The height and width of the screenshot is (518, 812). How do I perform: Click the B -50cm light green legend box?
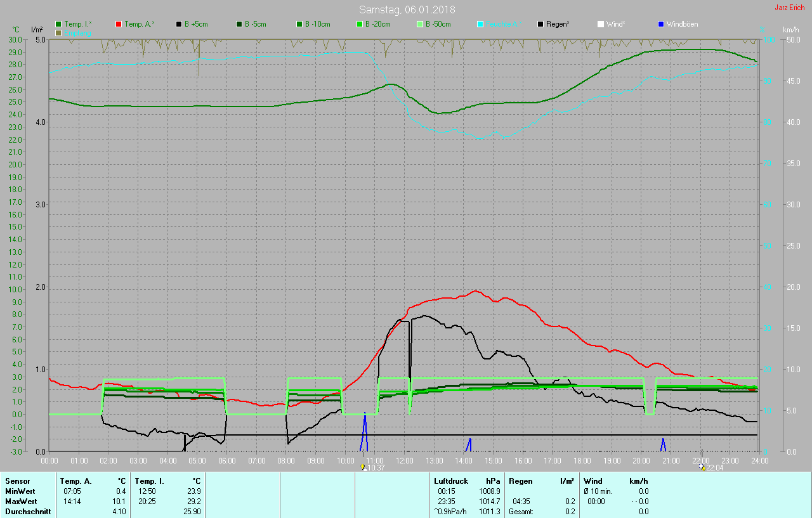tap(420, 24)
